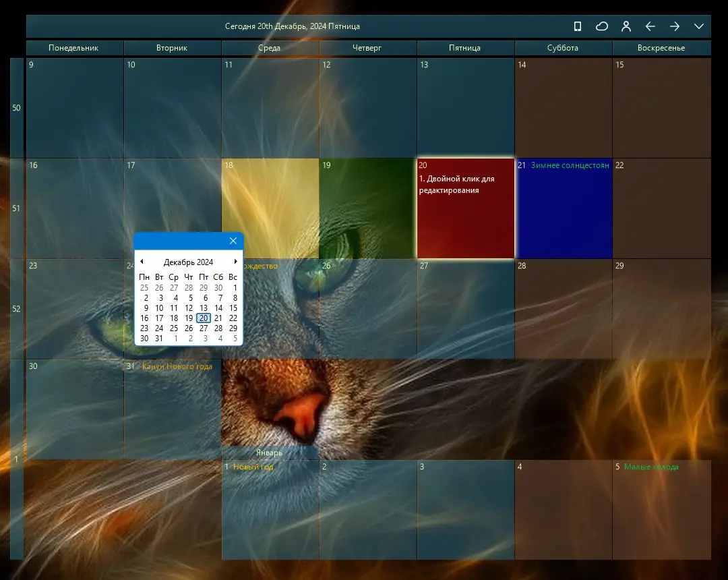Image resolution: width=728 pixels, height=580 pixels.
Task: Click the 'Среда' column header
Action: pyautogui.click(x=270, y=48)
